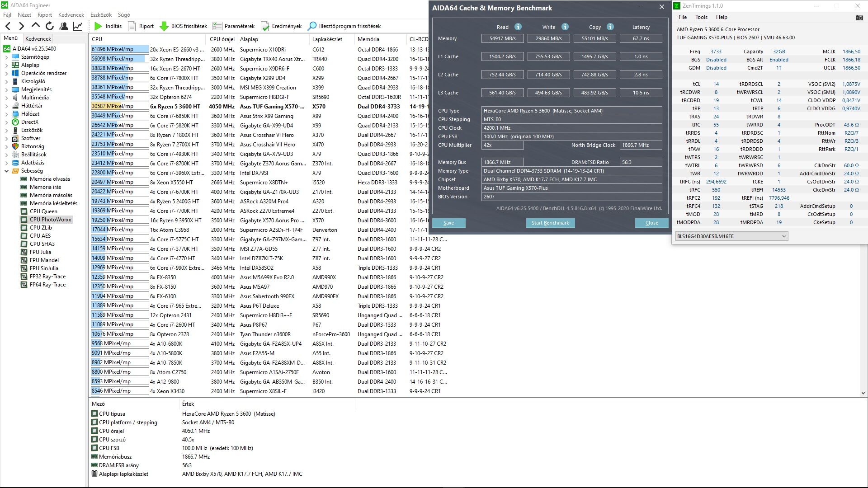Switch to the Menü sidebar tab
Screen dimensions: 868x488
tap(11, 38)
